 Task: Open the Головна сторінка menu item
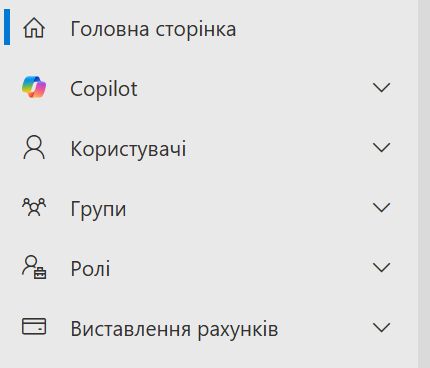tap(153, 29)
